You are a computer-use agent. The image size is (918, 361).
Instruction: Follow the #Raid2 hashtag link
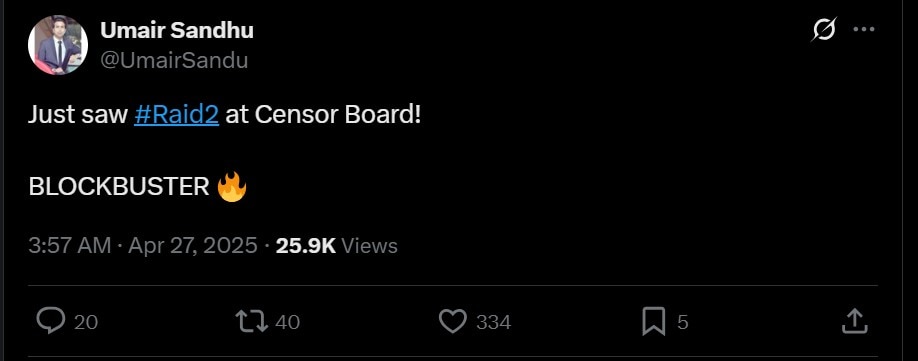coord(176,115)
